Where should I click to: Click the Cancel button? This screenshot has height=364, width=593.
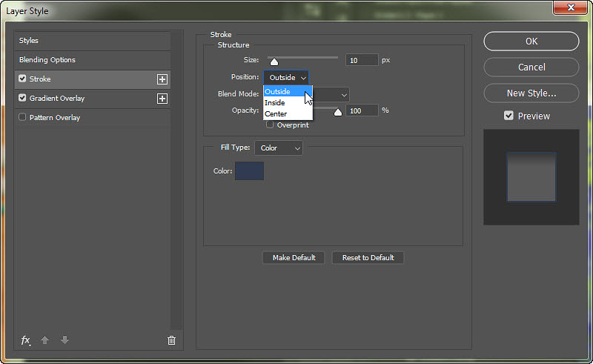click(531, 67)
